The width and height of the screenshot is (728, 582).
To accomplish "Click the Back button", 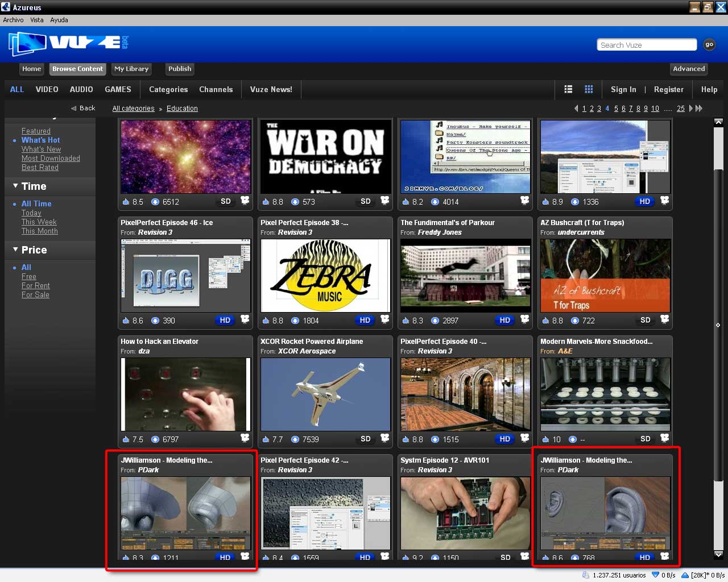I will click(83, 108).
